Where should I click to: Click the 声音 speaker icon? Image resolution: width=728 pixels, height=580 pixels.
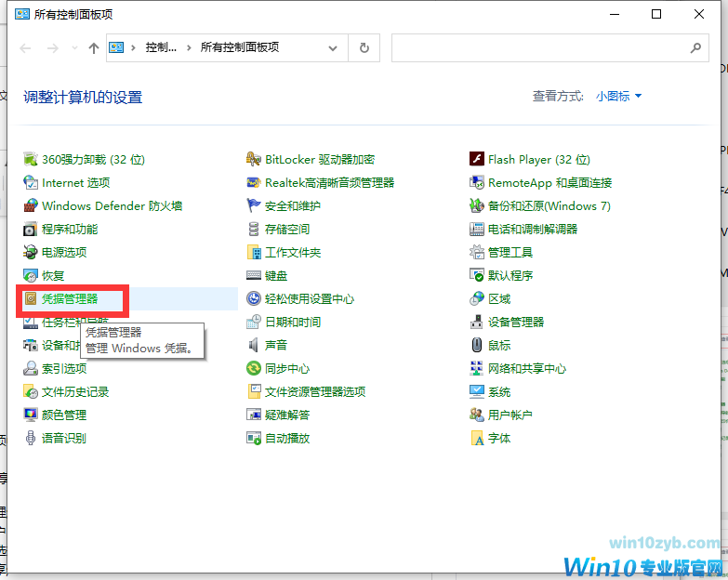click(254, 345)
